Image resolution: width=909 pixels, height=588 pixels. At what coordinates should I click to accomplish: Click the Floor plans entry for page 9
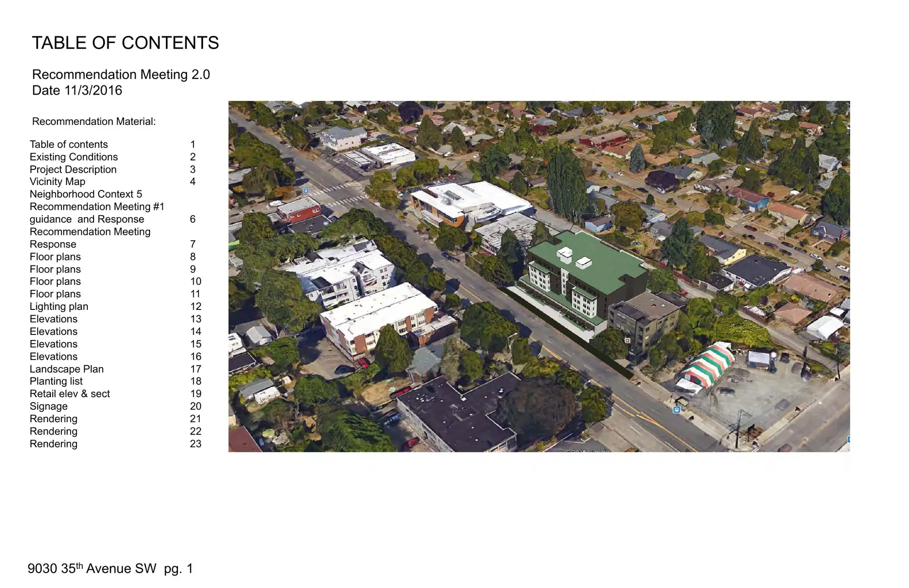pos(55,269)
